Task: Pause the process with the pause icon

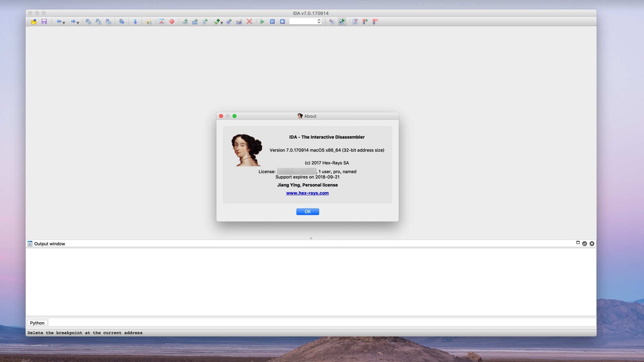Action: tap(272, 21)
